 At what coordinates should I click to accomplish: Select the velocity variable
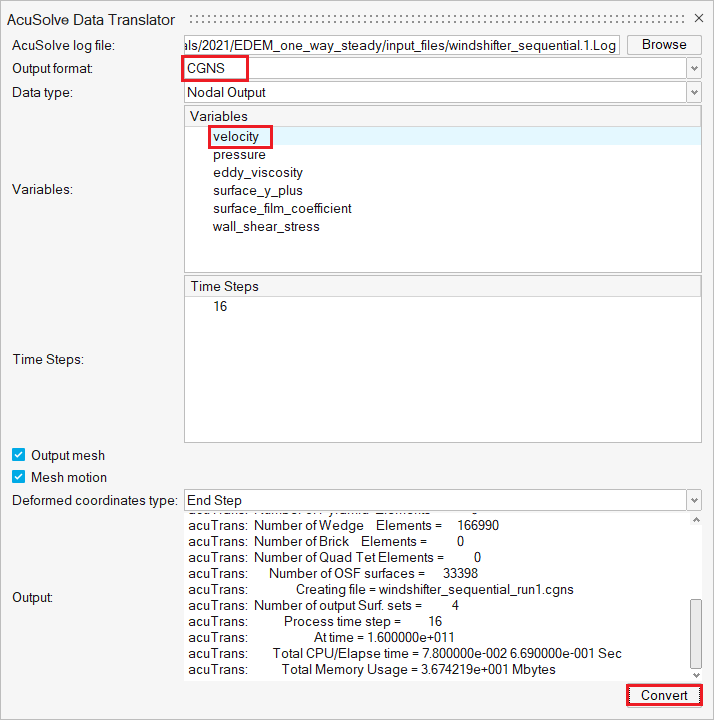pyautogui.click(x=236, y=137)
